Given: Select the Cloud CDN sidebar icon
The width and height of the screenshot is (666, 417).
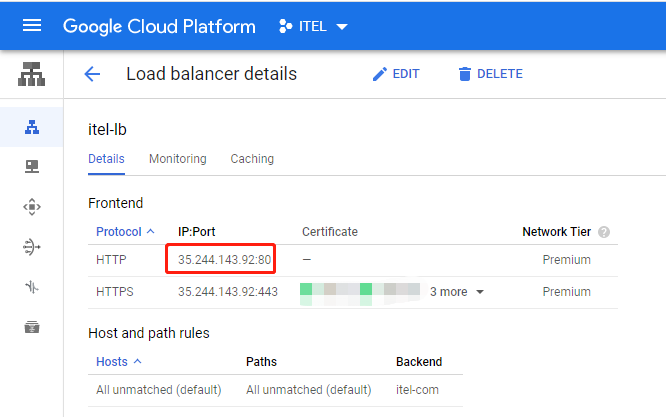Looking at the screenshot, I should [x=32, y=207].
